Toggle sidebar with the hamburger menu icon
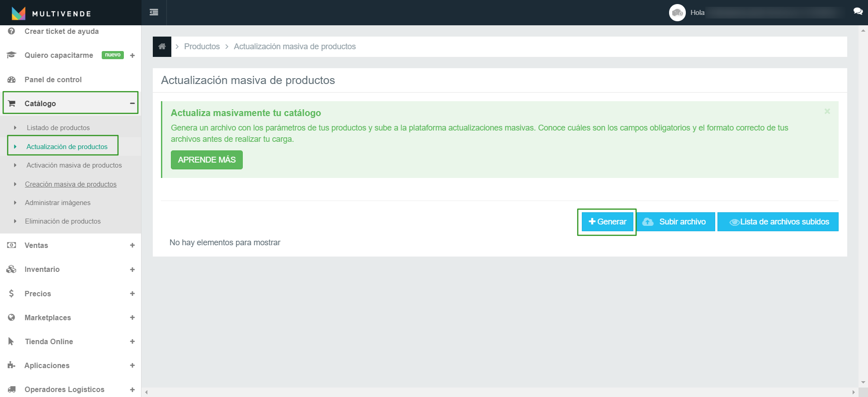 [154, 12]
